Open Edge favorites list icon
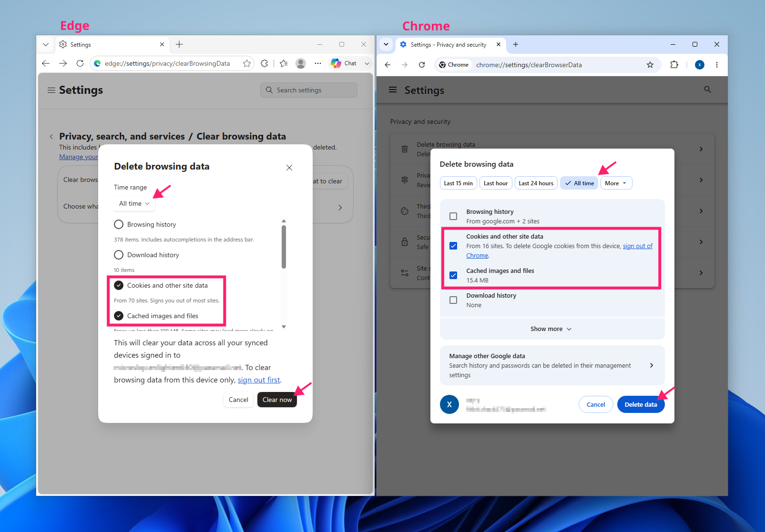Screen dimensions: 765x532 click(x=284, y=63)
